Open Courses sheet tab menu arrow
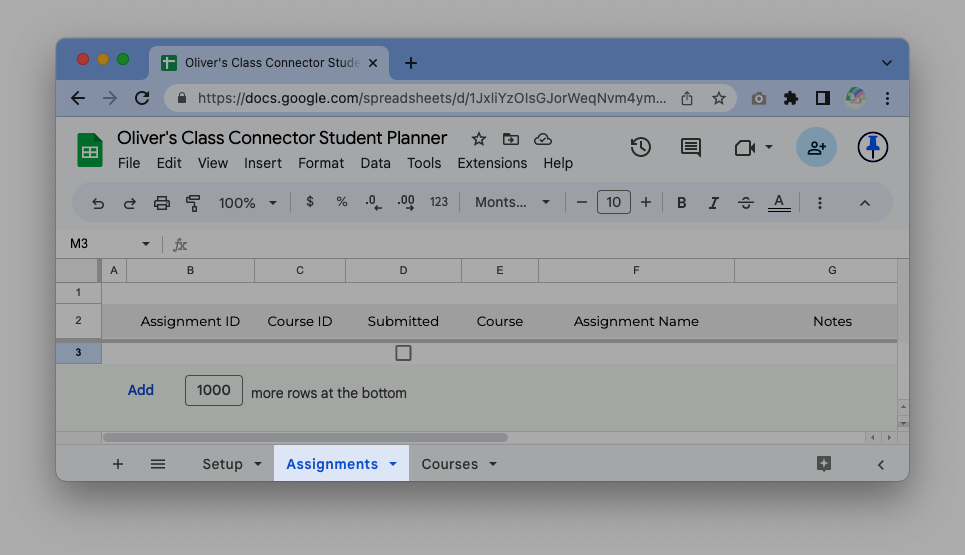Screen dimensions: 965x555 pyautogui.click(x=493, y=464)
